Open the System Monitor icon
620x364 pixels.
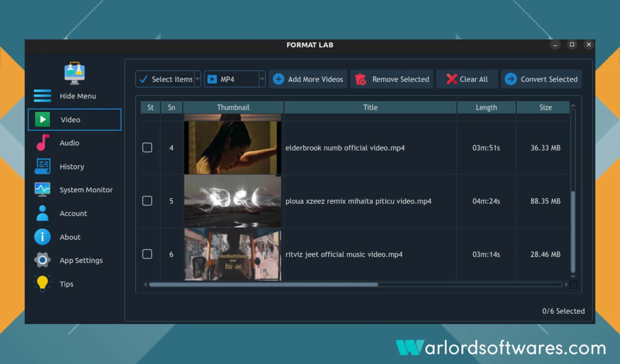(42, 190)
